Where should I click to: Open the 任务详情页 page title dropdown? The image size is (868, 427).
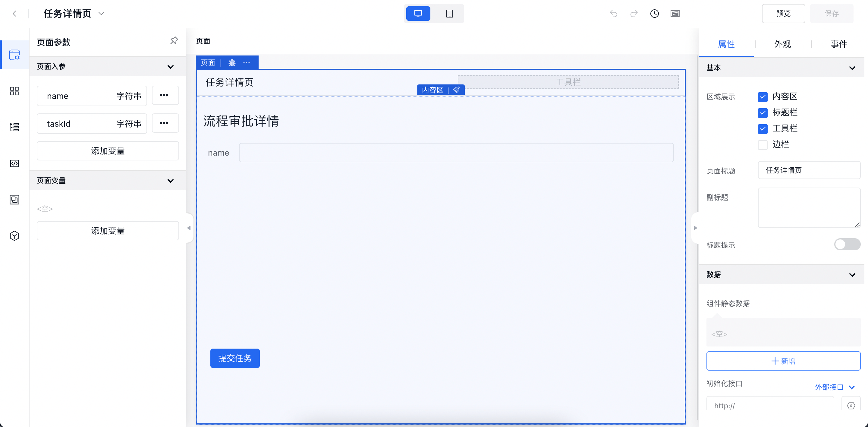101,14
